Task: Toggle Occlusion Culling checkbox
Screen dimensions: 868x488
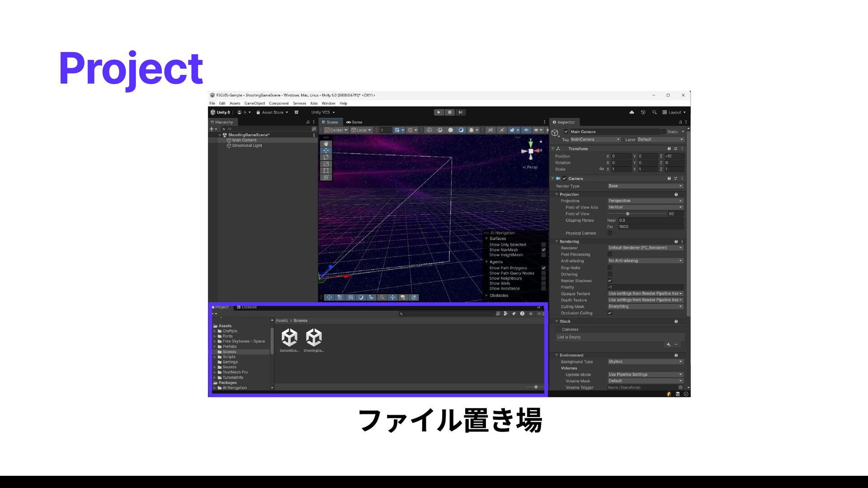Action: [610, 313]
